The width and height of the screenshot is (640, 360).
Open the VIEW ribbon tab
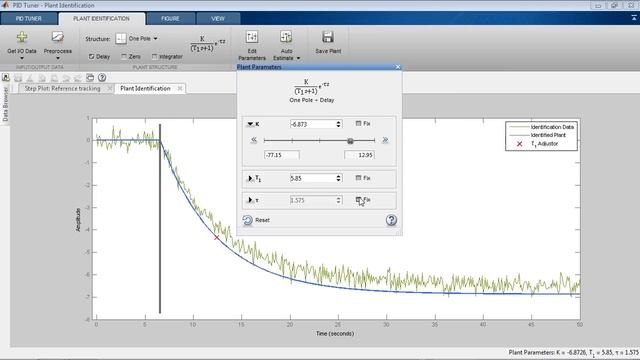coord(218,18)
